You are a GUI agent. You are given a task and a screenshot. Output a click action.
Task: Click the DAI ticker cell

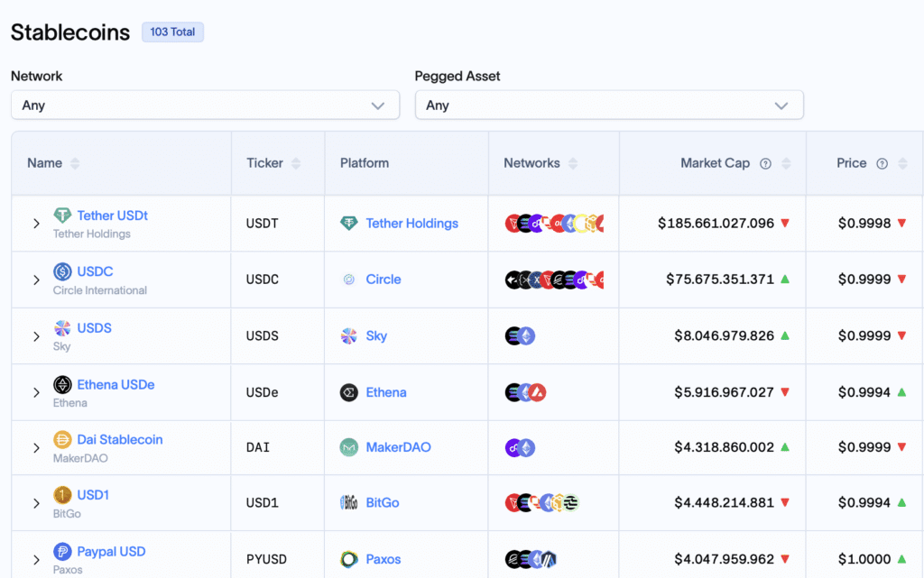click(x=257, y=447)
